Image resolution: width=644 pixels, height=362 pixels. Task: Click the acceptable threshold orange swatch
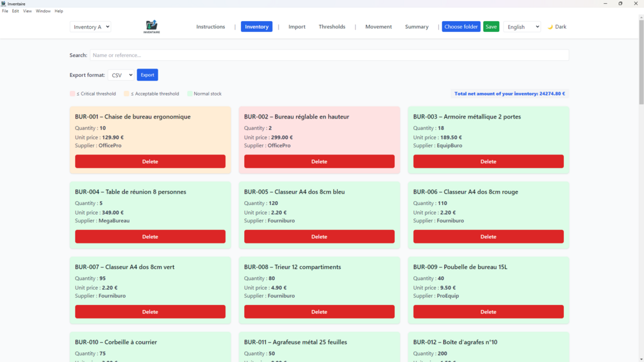pyautogui.click(x=126, y=94)
